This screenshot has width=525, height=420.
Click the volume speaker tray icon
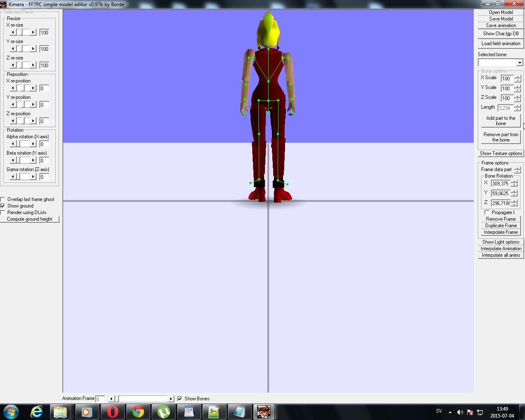pos(460,412)
